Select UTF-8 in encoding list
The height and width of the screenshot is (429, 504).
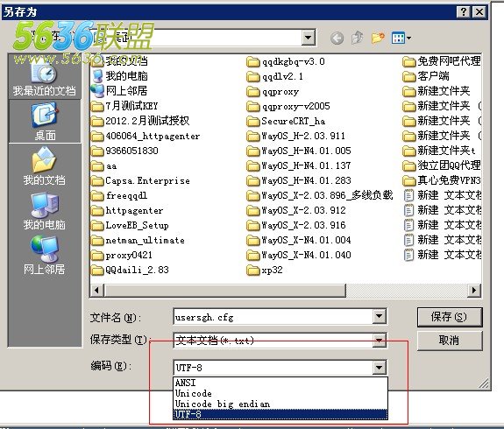tap(280, 414)
